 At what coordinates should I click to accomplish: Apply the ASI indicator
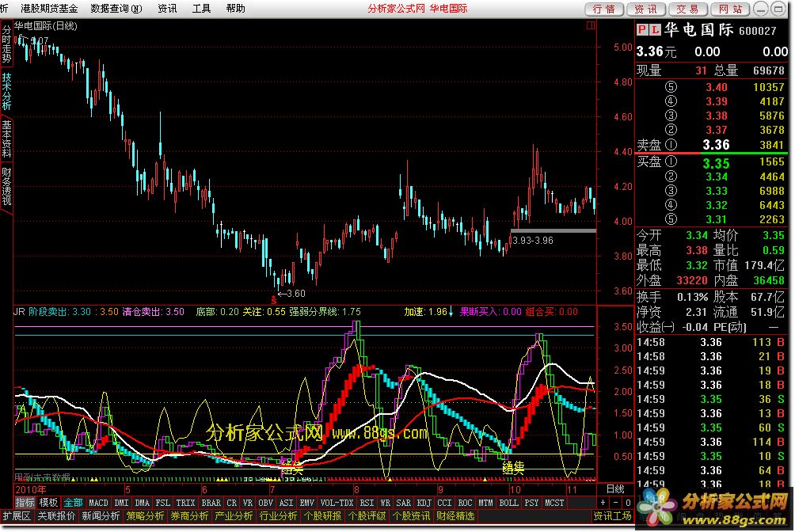(x=287, y=503)
